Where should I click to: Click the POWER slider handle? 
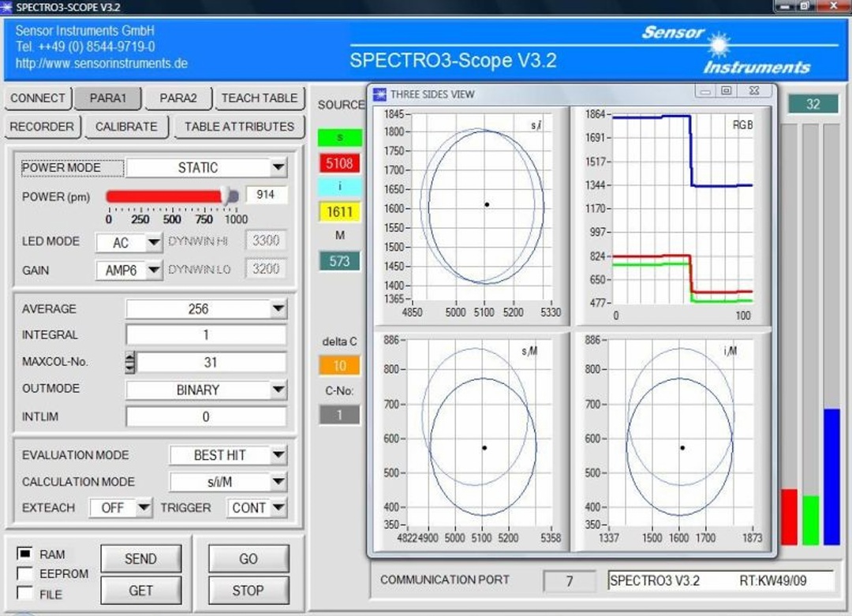point(227,196)
